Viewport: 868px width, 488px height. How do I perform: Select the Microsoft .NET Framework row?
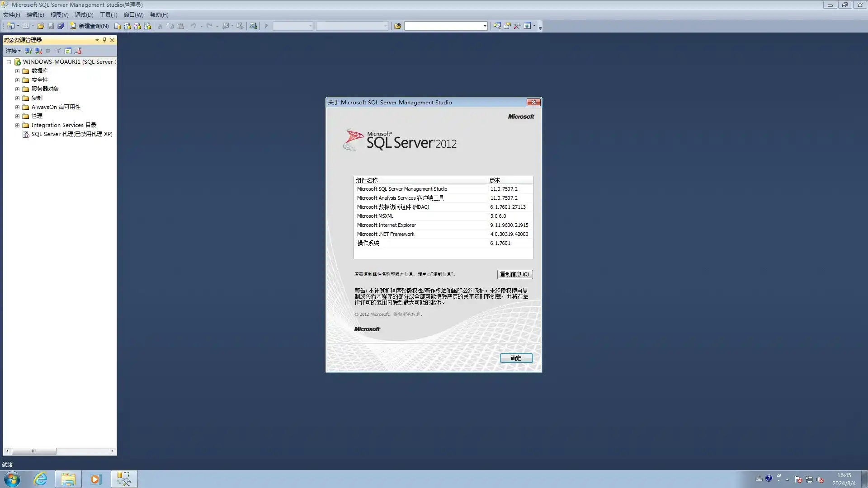[x=443, y=234]
